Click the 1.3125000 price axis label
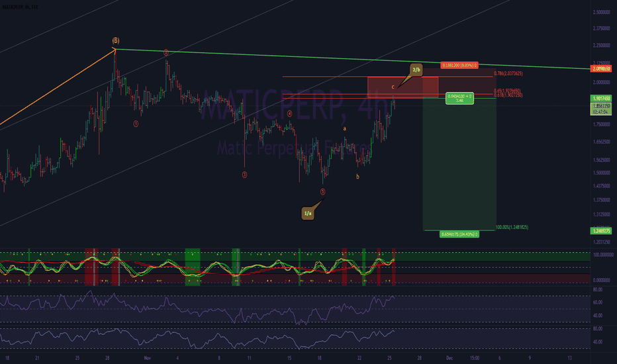Viewport: 617px width, 364px height. [601, 214]
